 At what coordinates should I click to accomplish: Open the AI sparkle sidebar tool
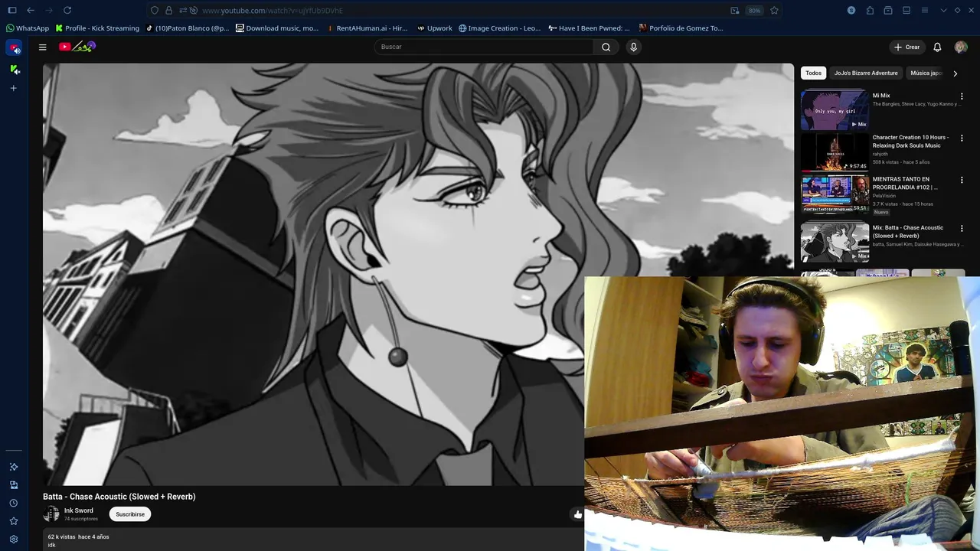point(13,467)
